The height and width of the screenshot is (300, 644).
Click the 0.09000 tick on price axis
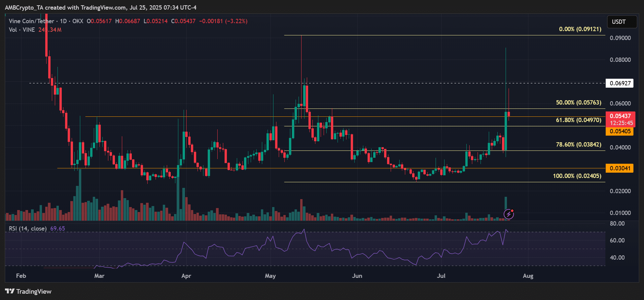pos(620,38)
